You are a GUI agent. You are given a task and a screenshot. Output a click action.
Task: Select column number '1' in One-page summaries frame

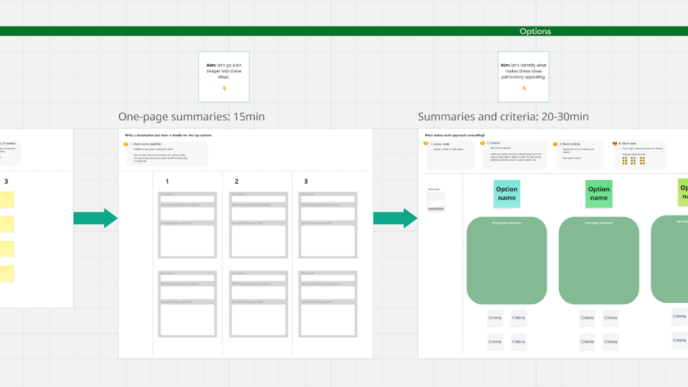pyautogui.click(x=167, y=181)
